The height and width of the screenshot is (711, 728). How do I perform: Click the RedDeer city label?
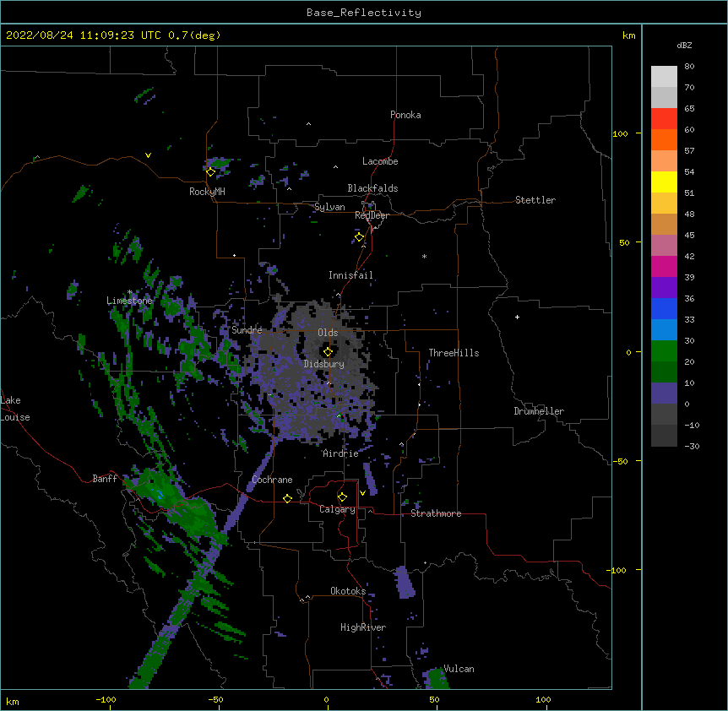click(372, 215)
